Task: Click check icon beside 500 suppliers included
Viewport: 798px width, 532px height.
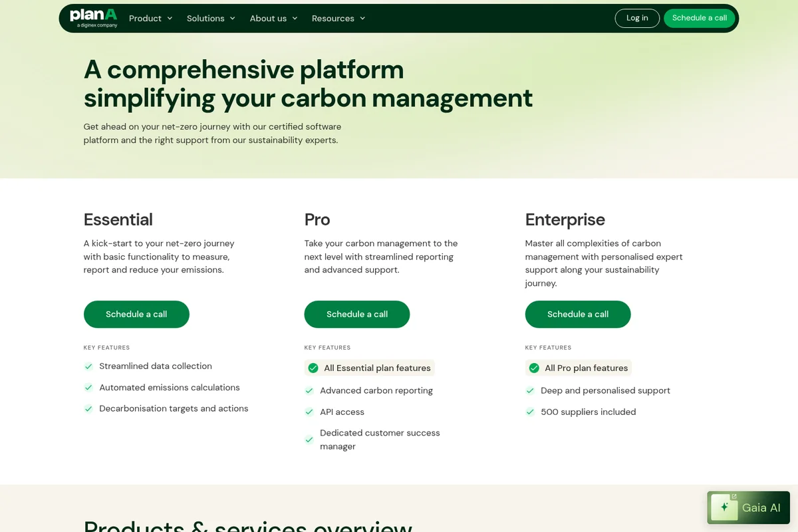Action: [530, 412]
